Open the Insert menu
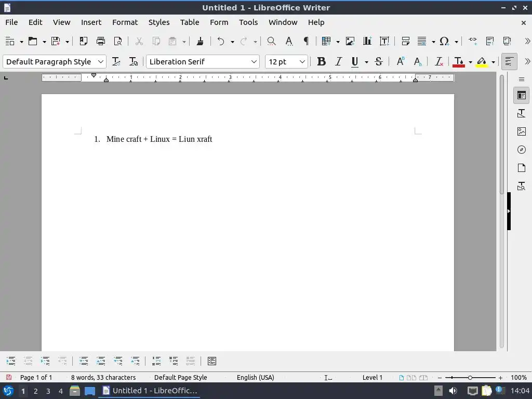Viewport: 532px width, 399px height. (x=91, y=22)
